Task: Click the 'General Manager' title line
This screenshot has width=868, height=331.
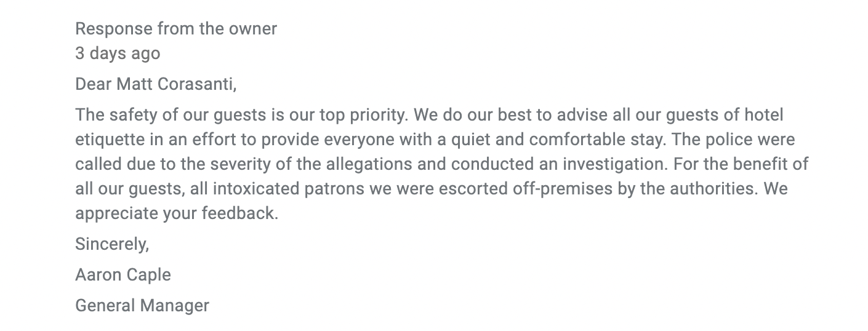Action: coord(142,305)
